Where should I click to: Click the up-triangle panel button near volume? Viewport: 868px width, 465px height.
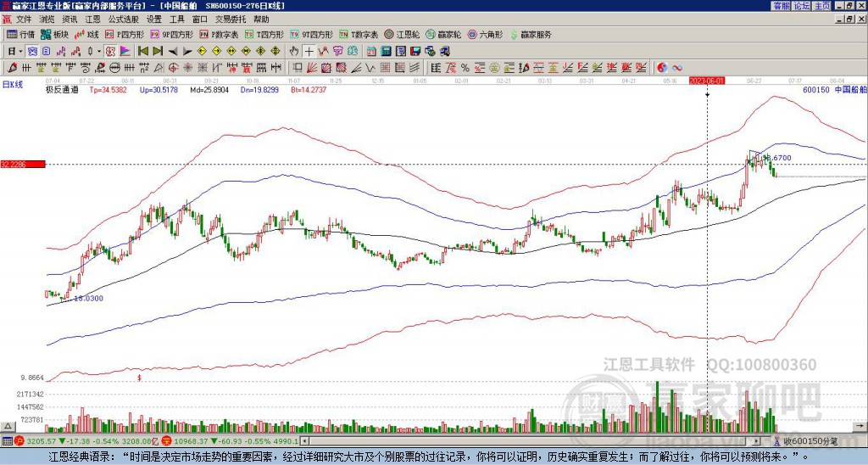click(7, 427)
